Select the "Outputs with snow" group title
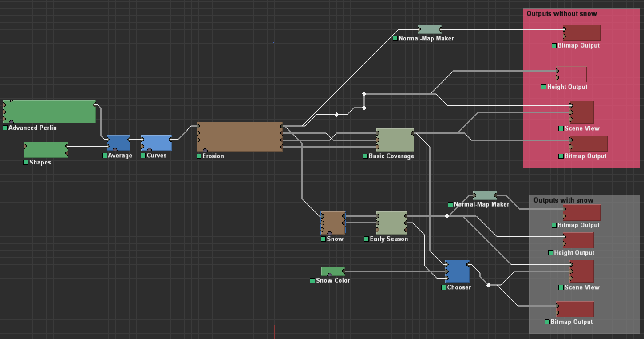Image resolution: width=644 pixels, height=339 pixels. (x=563, y=200)
